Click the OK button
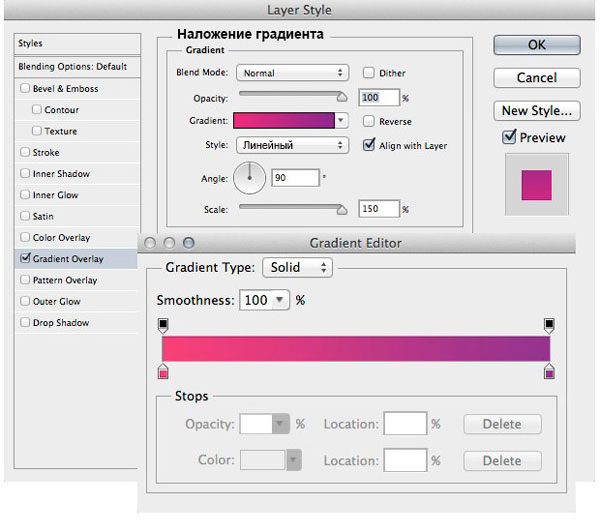 (537, 45)
